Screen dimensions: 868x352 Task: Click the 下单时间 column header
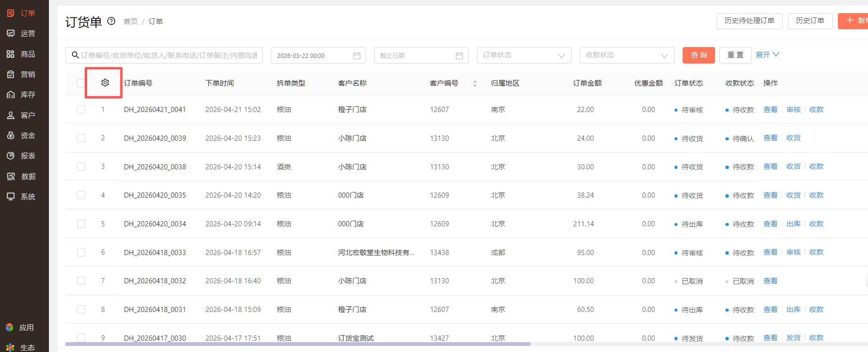coord(220,83)
